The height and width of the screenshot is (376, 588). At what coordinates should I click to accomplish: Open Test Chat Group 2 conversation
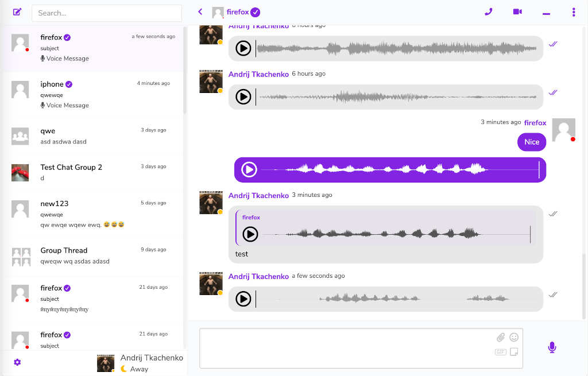pyautogui.click(x=92, y=172)
